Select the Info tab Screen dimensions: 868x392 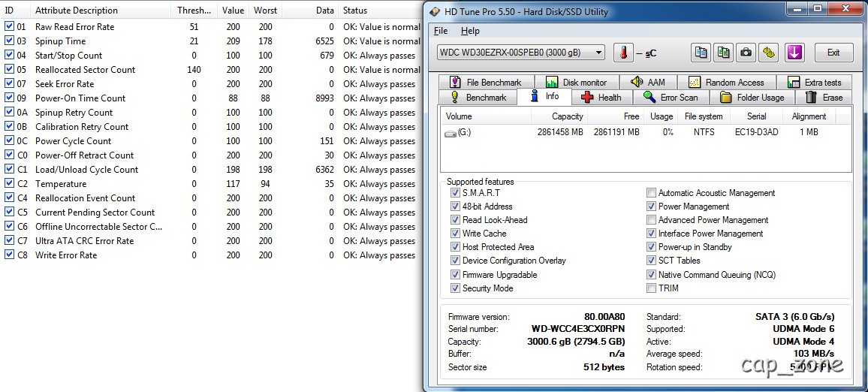(544, 96)
